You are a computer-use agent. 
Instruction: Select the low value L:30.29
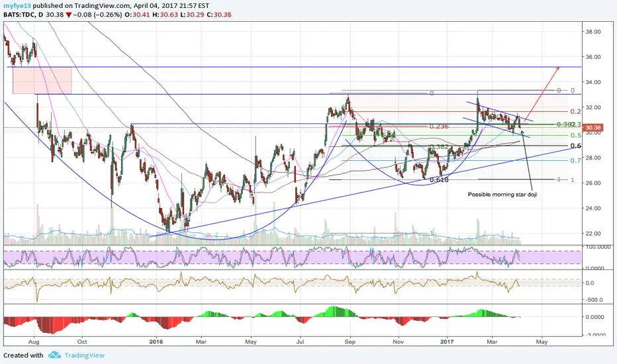click(192, 15)
